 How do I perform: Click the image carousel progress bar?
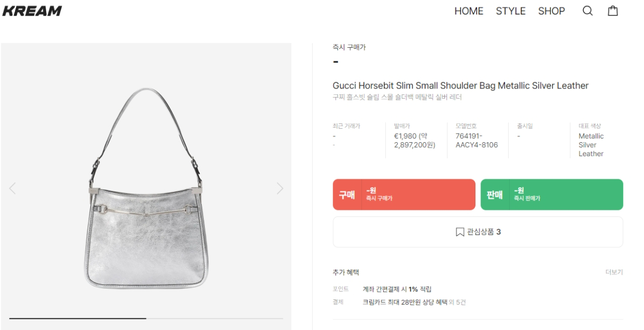click(x=146, y=318)
